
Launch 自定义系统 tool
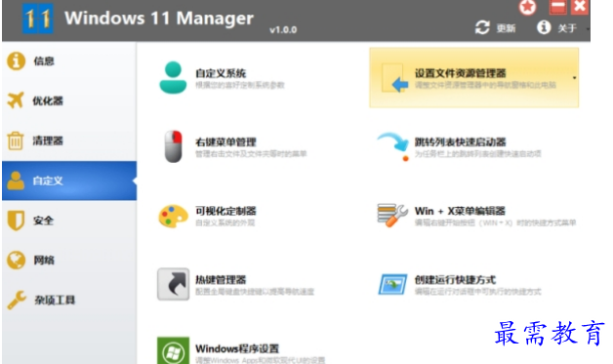222,78
